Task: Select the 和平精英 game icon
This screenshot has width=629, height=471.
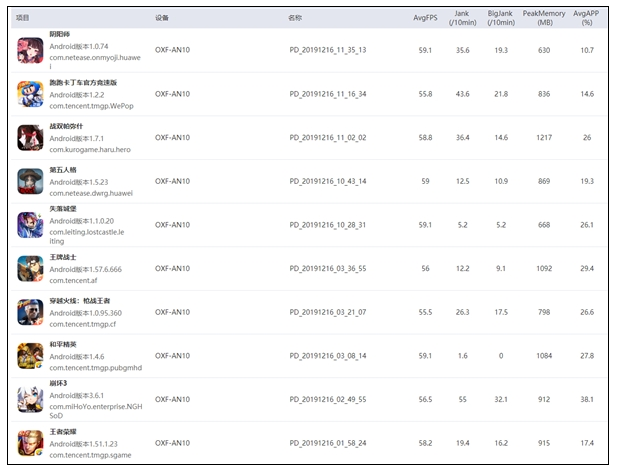Action: click(x=30, y=355)
